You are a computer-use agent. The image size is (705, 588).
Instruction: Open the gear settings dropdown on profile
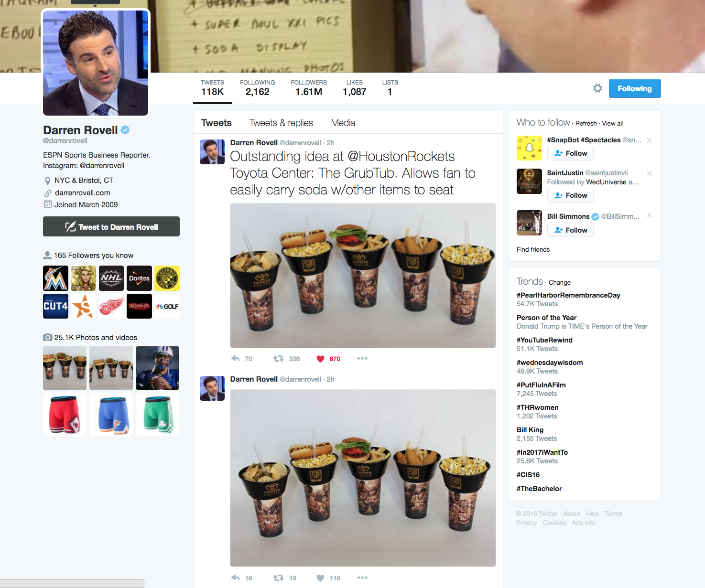597,88
